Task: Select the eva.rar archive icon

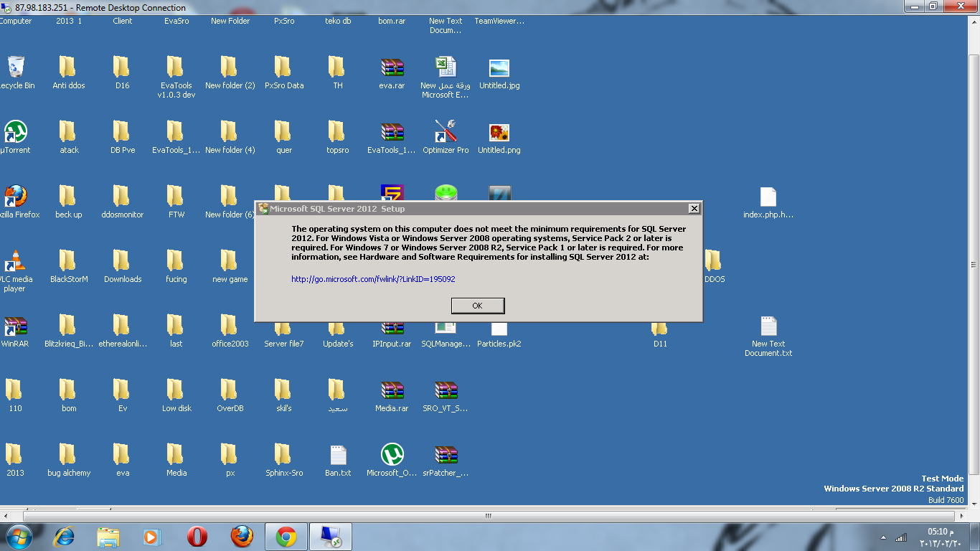Action: pos(392,73)
